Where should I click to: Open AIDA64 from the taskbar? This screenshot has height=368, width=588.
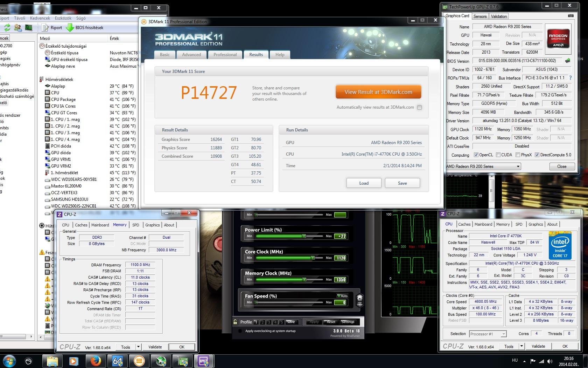117,361
